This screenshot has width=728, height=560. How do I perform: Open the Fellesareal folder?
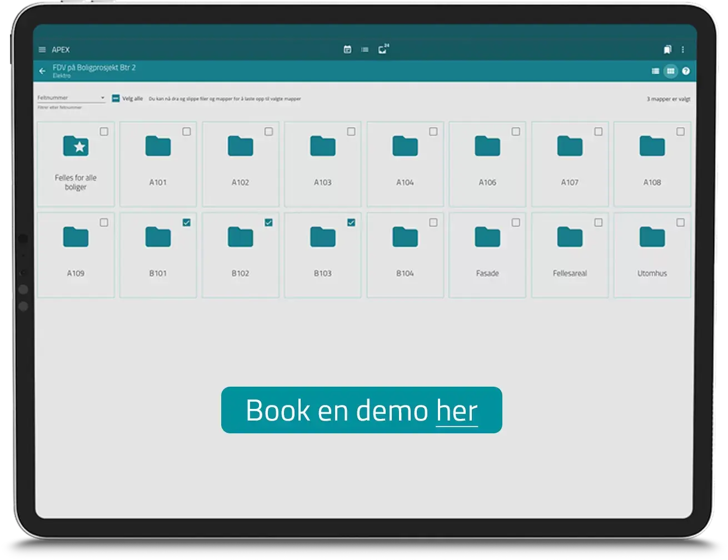click(x=570, y=255)
